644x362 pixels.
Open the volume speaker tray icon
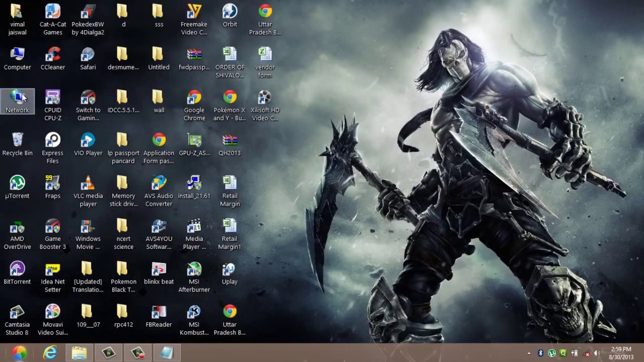(598, 353)
